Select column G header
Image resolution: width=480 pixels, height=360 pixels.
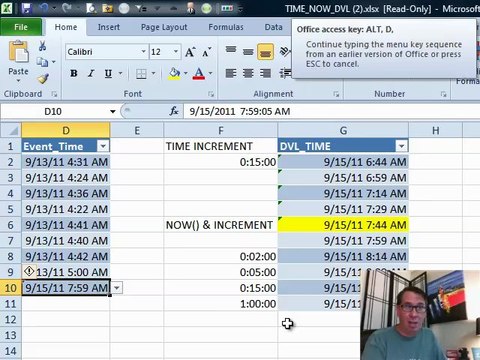(343, 130)
